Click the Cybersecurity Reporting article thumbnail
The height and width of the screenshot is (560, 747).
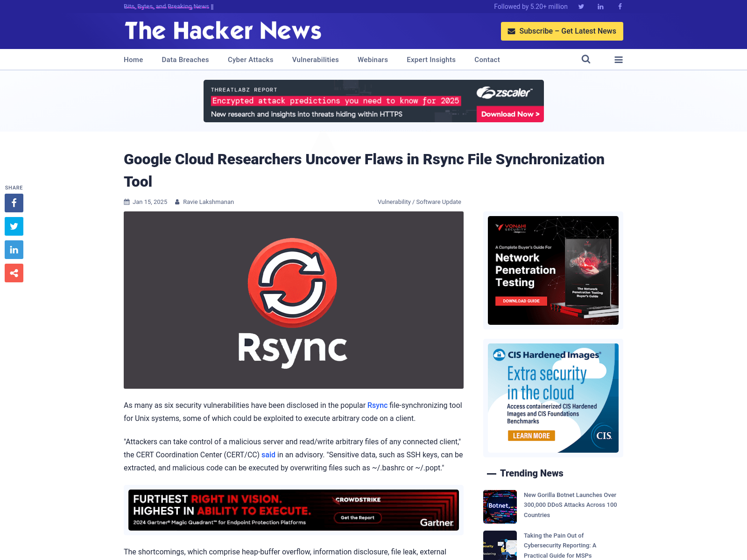[x=500, y=545]
